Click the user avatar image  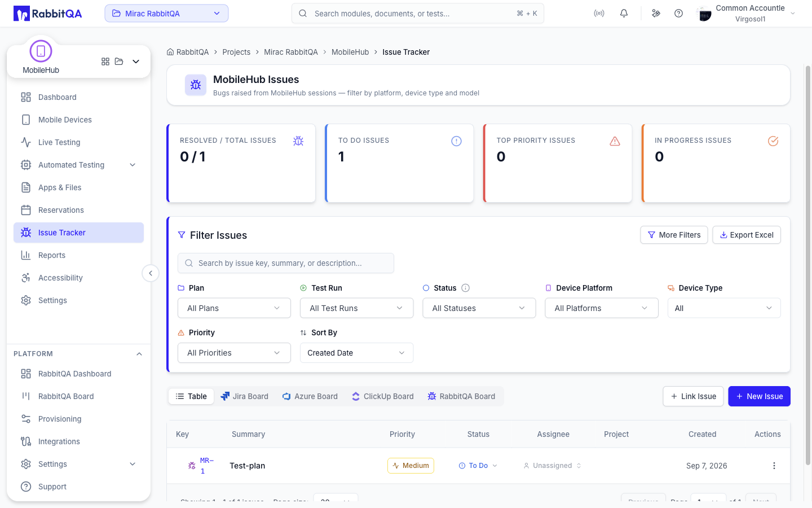(704, 14)
